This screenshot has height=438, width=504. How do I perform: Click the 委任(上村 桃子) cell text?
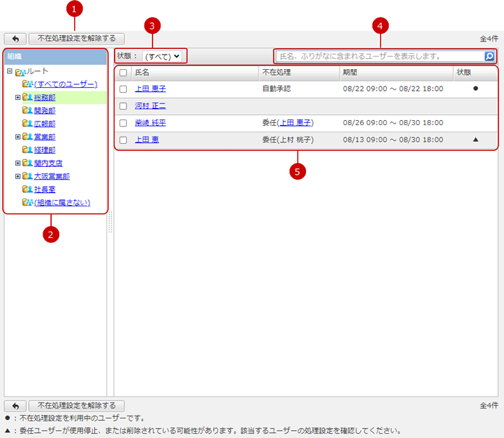[x=288, y=140]
